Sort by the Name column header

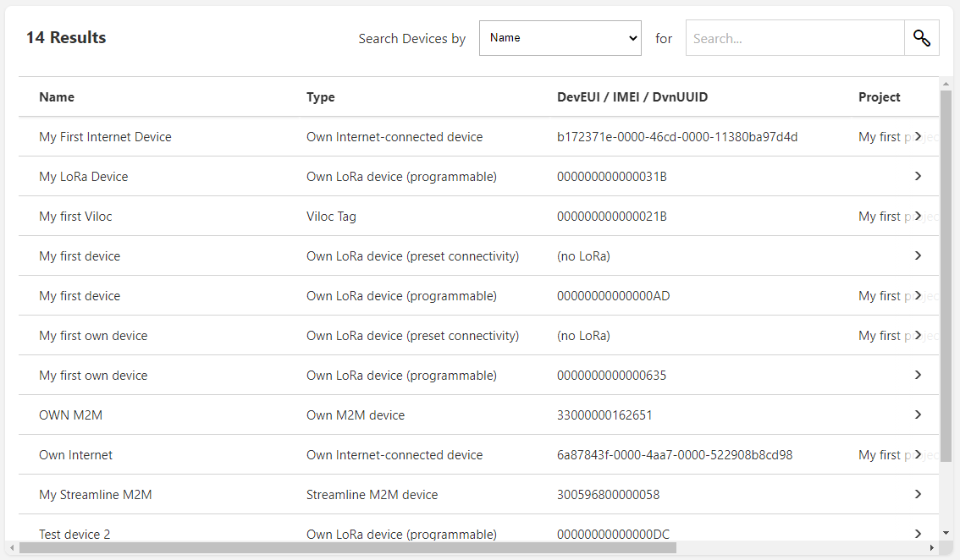click(x=57, y=96)
